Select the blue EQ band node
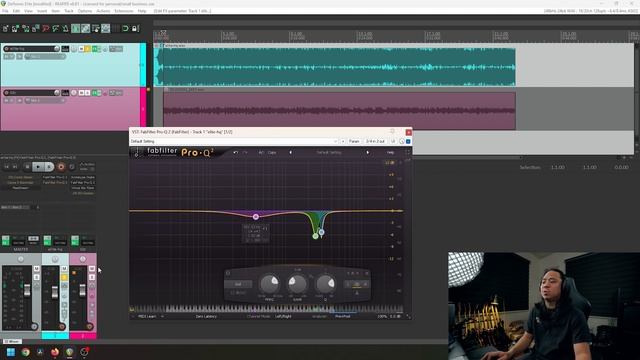 click(x=322, y=232)
